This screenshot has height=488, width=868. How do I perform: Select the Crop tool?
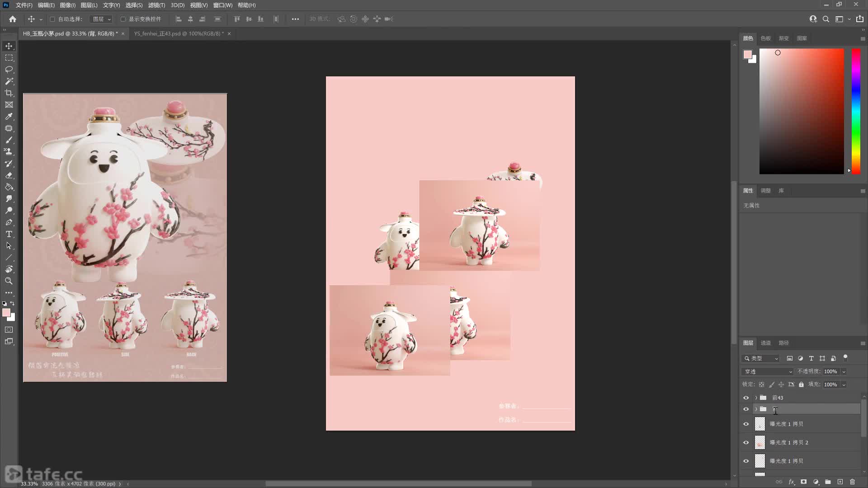[9, 93]
